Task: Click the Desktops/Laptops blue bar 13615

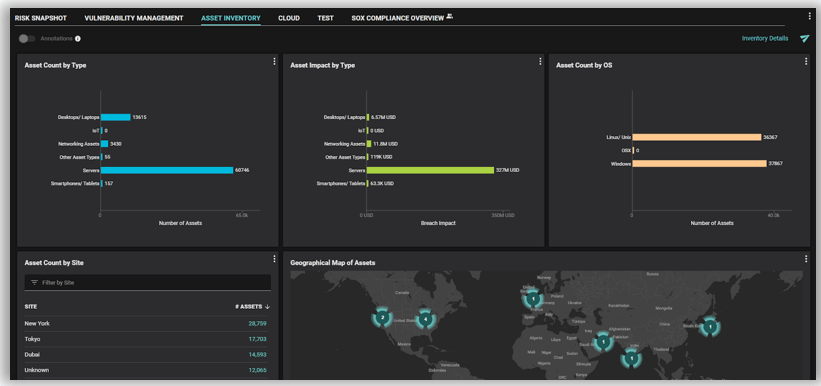Action: (116, 117)
